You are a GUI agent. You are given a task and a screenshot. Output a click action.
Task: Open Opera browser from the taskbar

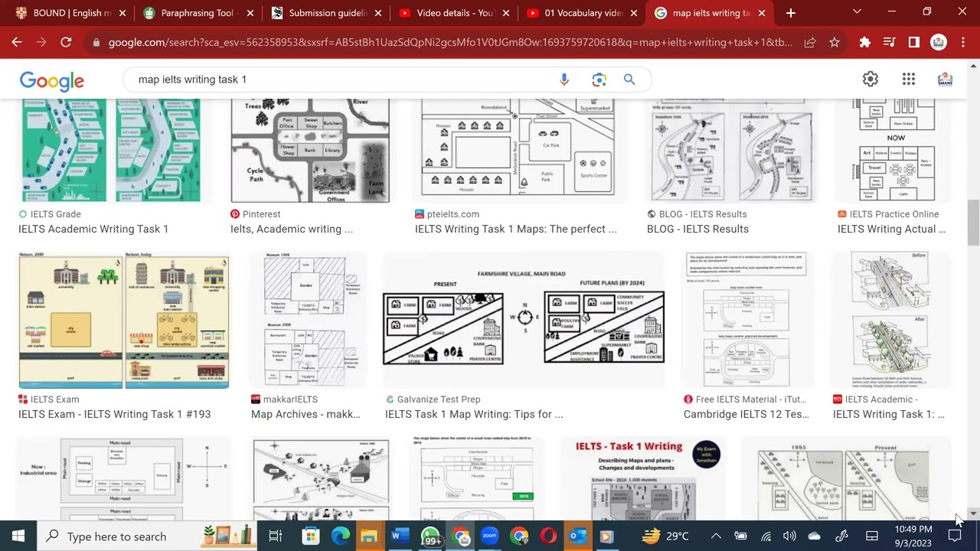[548, 536]
